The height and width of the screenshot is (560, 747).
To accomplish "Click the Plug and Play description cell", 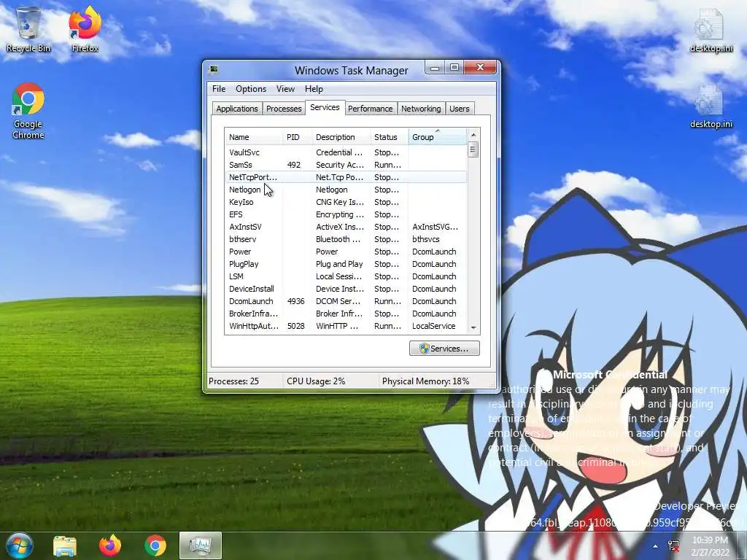I will (x=339, y=264).
